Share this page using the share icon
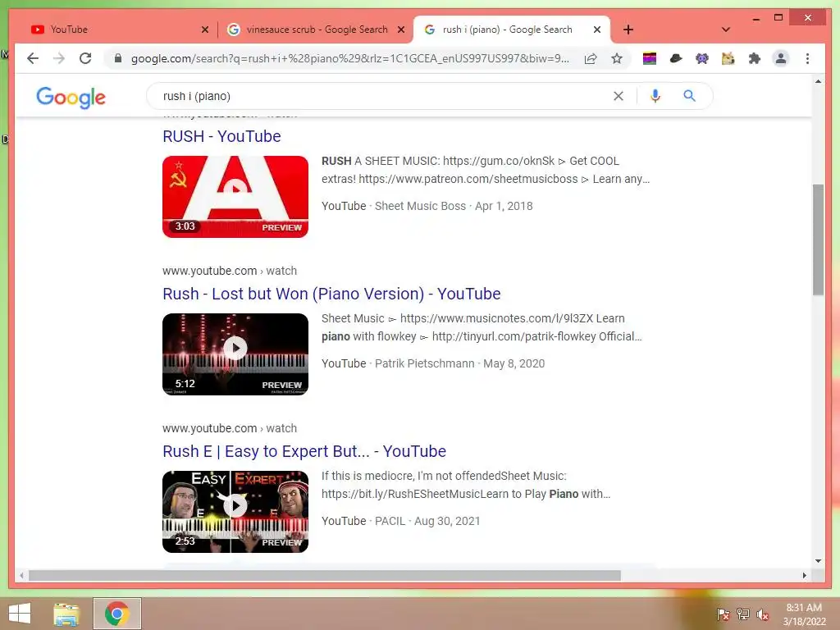Screen dimensions: 840x630 591,58
